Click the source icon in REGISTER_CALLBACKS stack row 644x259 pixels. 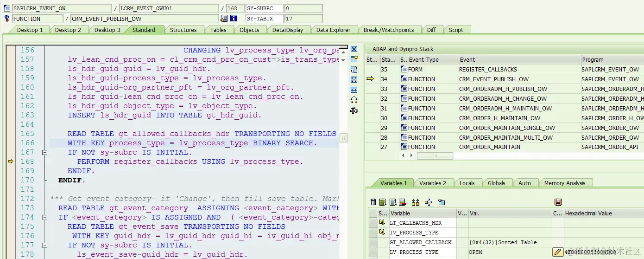tap(404, 69)
